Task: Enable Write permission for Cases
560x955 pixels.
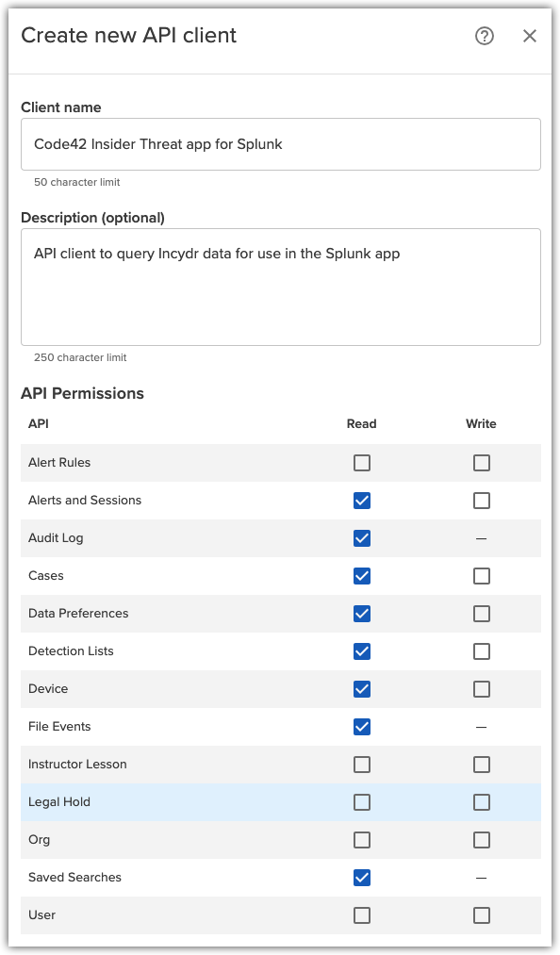Action: pyautogui.click(x=482, y=575)
